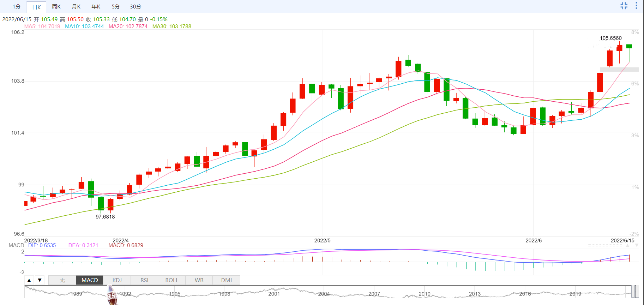644x305 pixels.
Task: Switch indicator to BOLL
Action: pyautogui.click(x=172, y=280)
